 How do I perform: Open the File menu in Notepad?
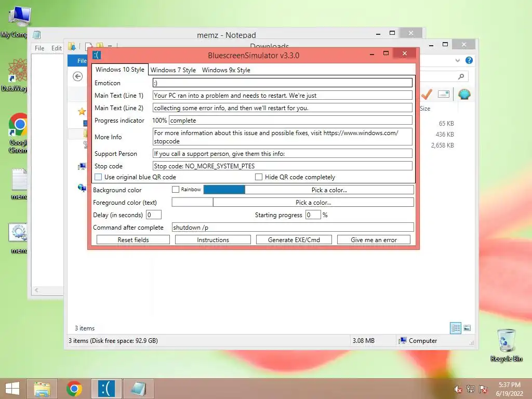(x=39, y=48)
